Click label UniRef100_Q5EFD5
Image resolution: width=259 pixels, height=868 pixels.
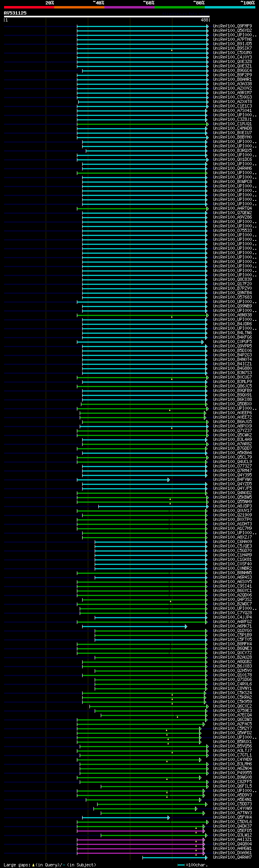[232, 830]
